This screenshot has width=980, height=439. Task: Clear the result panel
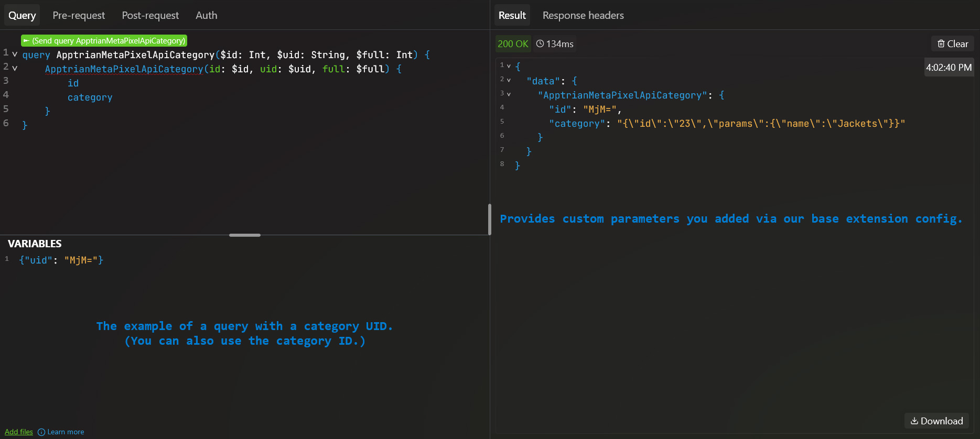pyautogui.click(x=953, y=44)
